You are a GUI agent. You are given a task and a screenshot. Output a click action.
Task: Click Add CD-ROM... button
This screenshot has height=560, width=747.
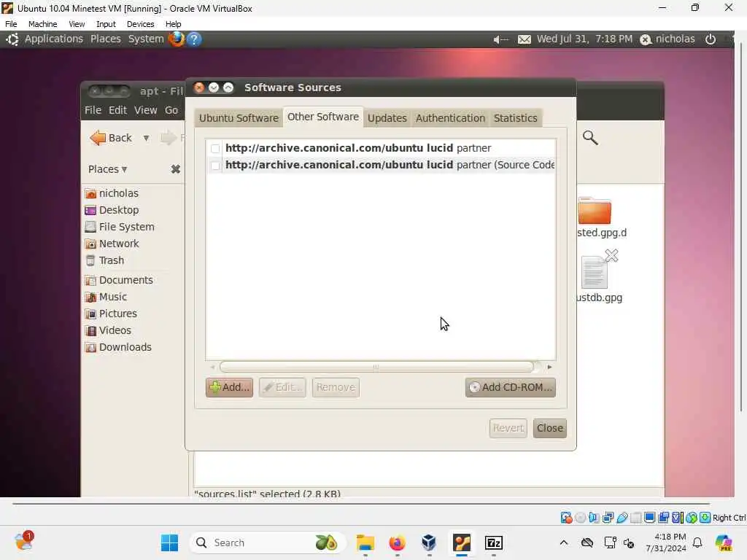pyautogui.click(x=510, y=387)
